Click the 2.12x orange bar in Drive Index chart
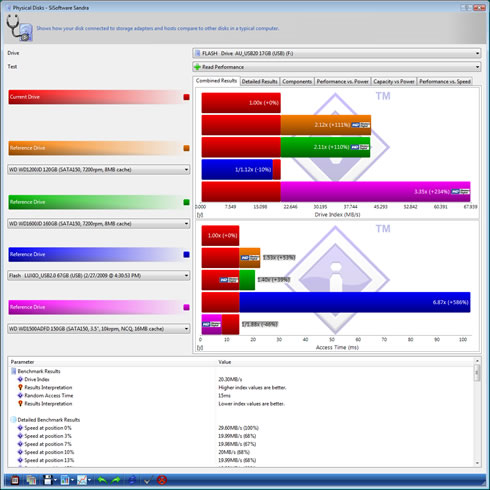490x490 pixels. pos(326,125)
